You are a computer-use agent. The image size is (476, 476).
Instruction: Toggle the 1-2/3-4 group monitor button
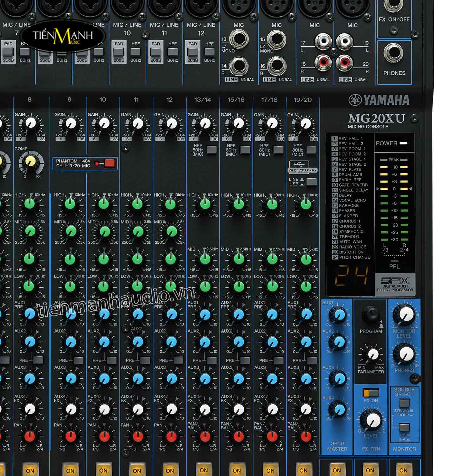pyautogui.click(x=404, y=427)
